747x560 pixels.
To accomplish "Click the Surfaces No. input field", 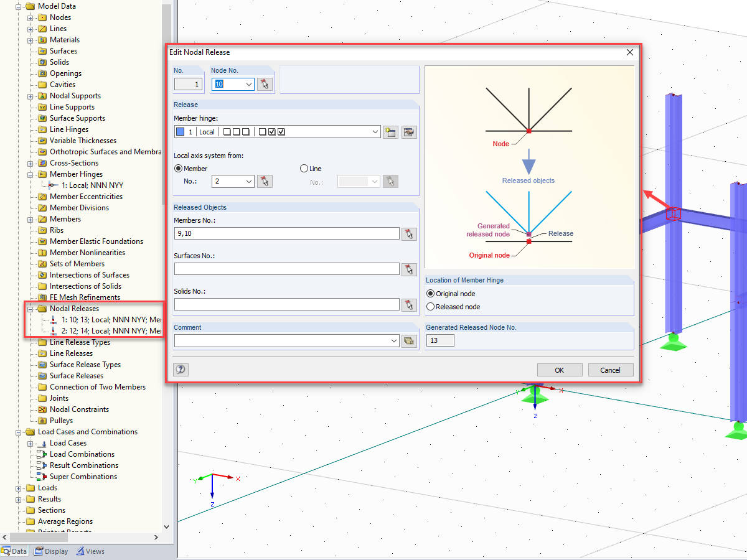I will tap(287, 269).
